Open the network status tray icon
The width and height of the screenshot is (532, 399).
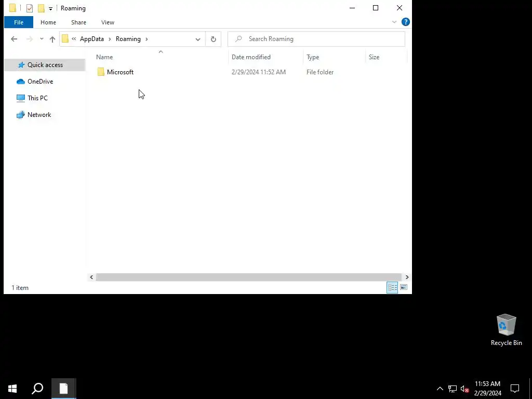(453, 389)
